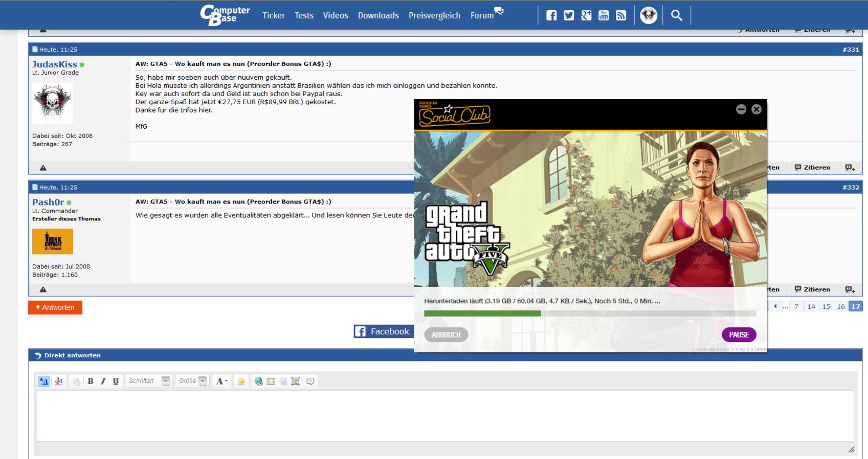Screen dimensions: 868x459
Task: Open the Ticker menu item
Action: click(274, 15)
